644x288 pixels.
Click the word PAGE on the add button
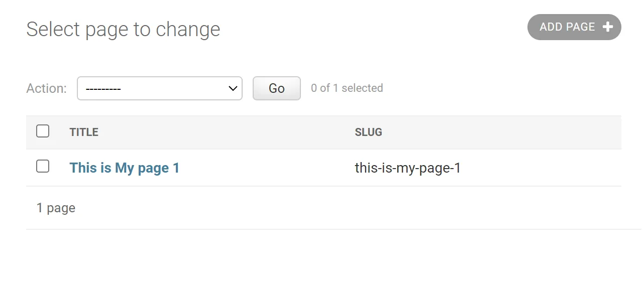pyautogui.click(x=581, y=27)
